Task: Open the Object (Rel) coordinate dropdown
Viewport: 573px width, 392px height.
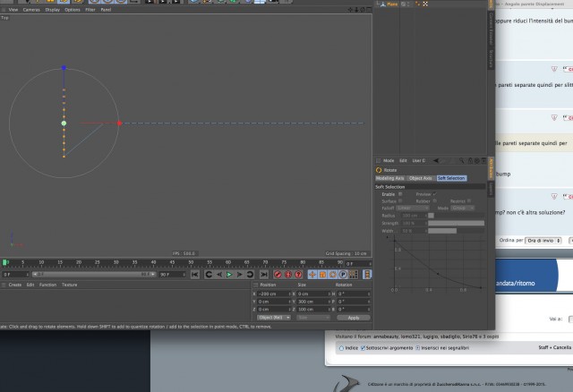Action: point(274,318)
